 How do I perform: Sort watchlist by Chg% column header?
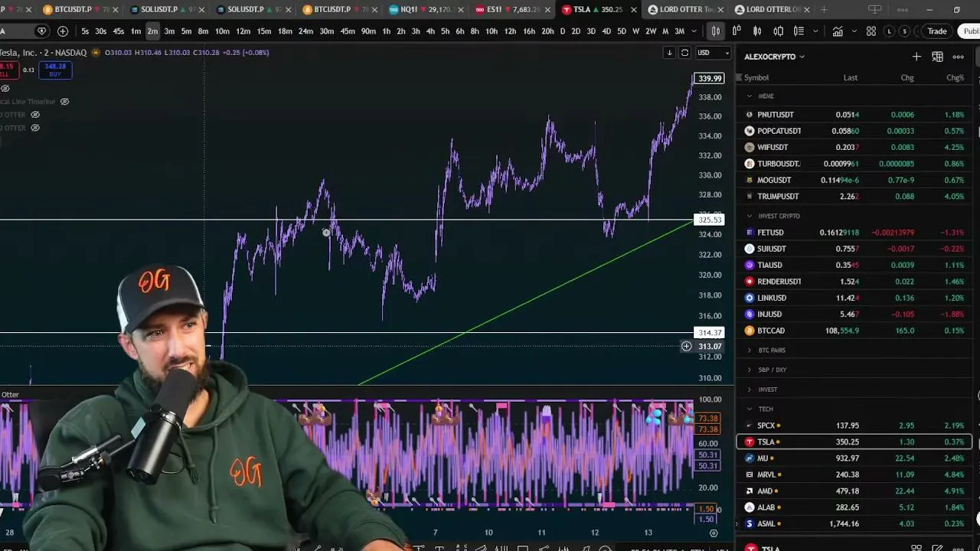point(955,78)
